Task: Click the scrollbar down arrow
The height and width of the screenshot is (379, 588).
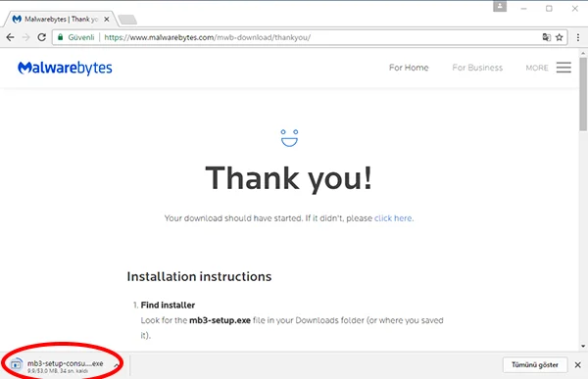Action: tap(583, 347)
